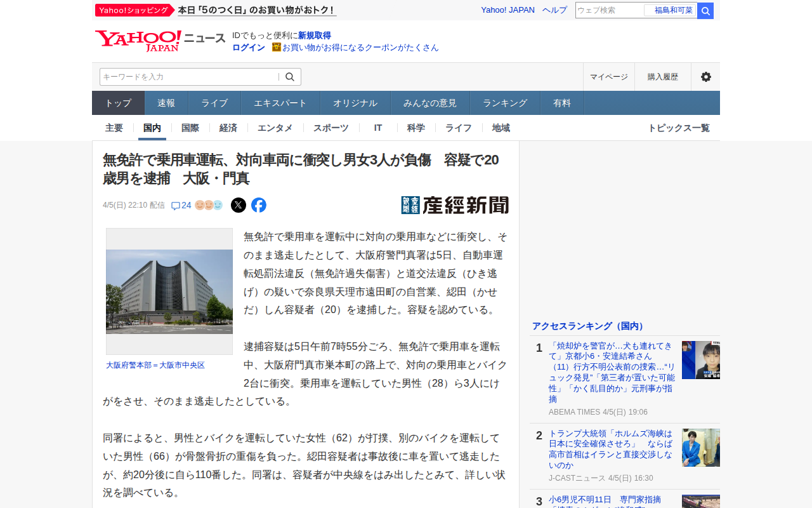Click the 産経新聞 publisher logo
The width and height of the screenshot is (812, 508).
pos(455,205)
